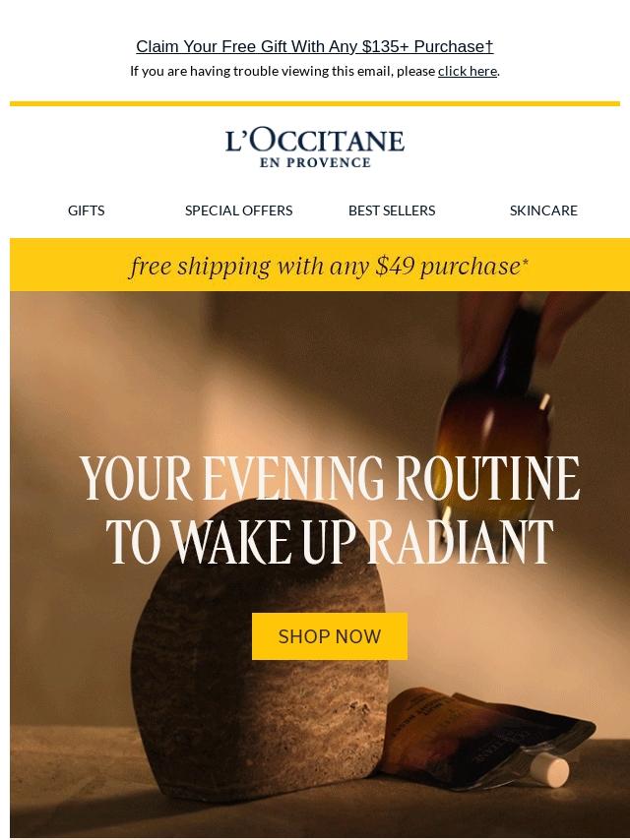
Task: Open the BEST SELLERS menu item
Action: pyautogui.click(x=392, y=210)
